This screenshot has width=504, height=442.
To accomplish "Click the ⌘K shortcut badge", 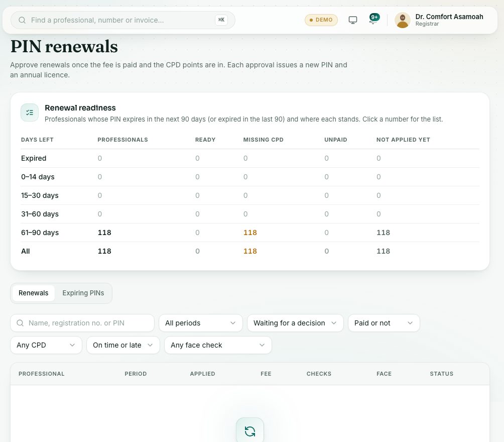I will [x=221, y=20].
